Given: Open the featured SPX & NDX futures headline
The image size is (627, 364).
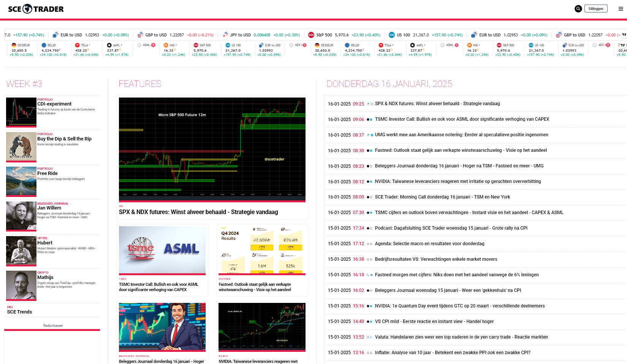Looking at the screenshot, I should 198,212.
